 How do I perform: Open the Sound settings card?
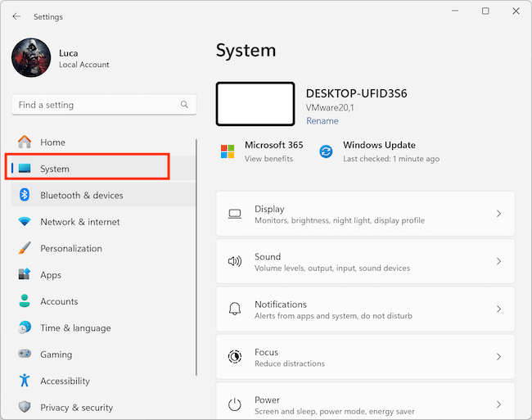click(365, 261)
